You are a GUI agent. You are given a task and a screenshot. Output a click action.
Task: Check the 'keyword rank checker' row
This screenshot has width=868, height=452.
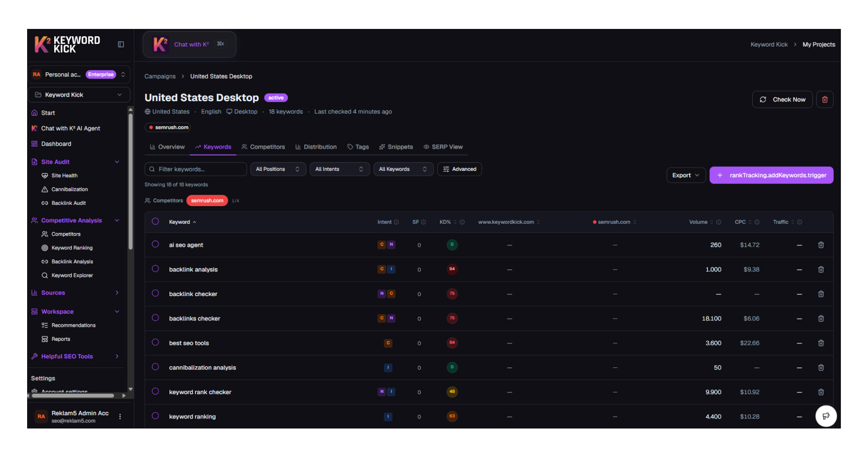[156, 391]
